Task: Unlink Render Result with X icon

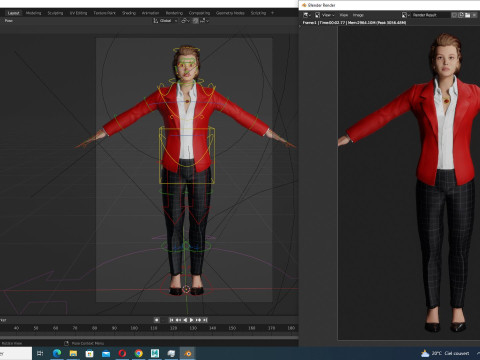Action: pos(474,15)
